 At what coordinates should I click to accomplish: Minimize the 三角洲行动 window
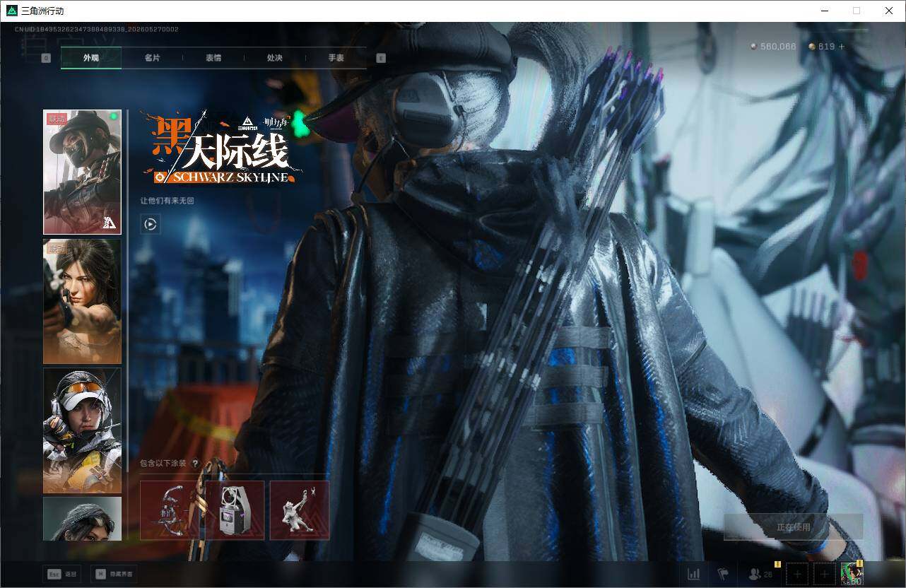(x=825, y=11)
